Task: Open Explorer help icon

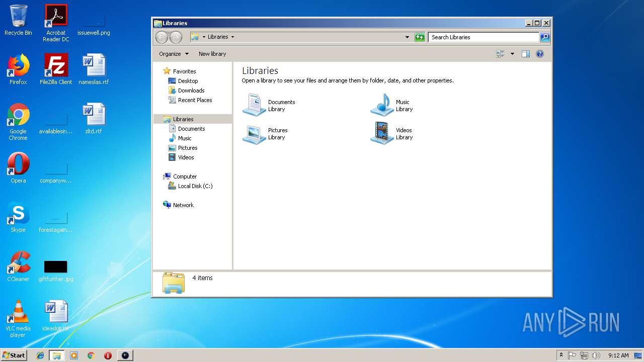Action: [540, 54]
